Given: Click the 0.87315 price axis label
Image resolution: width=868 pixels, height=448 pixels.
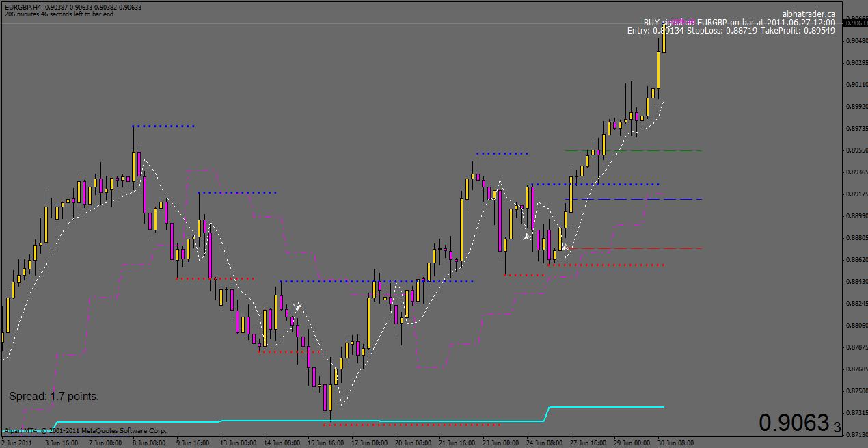Looking at the screenshot, I should (856, 412).
